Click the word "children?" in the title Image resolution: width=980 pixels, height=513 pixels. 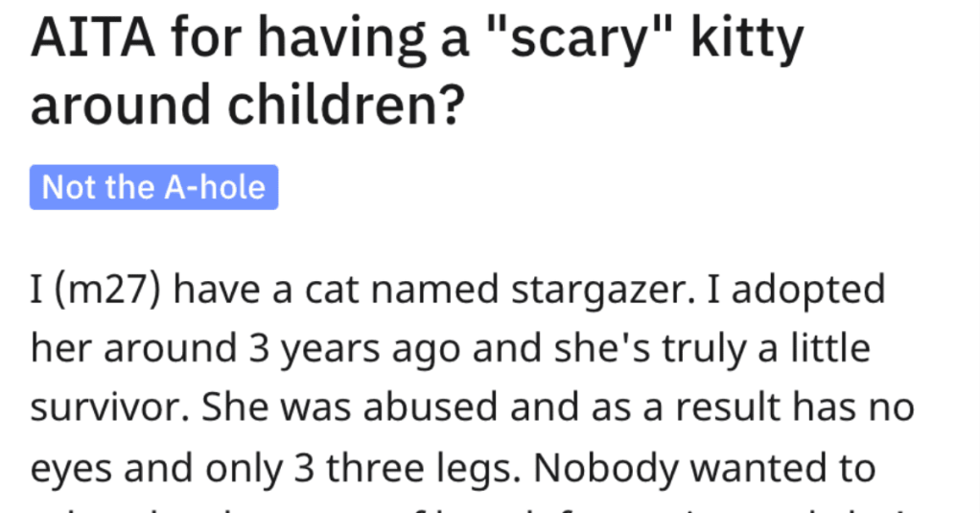tap(347, 104)
